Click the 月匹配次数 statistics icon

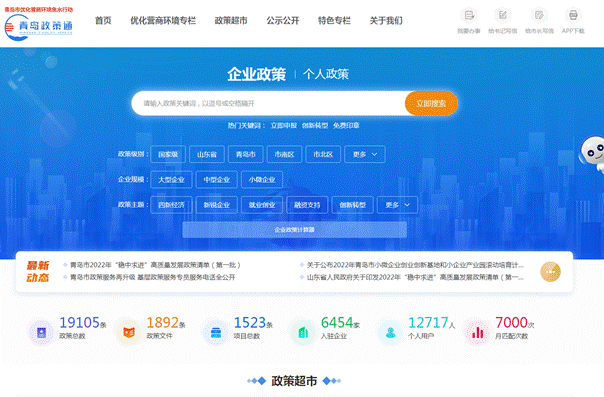click(478, 332)
